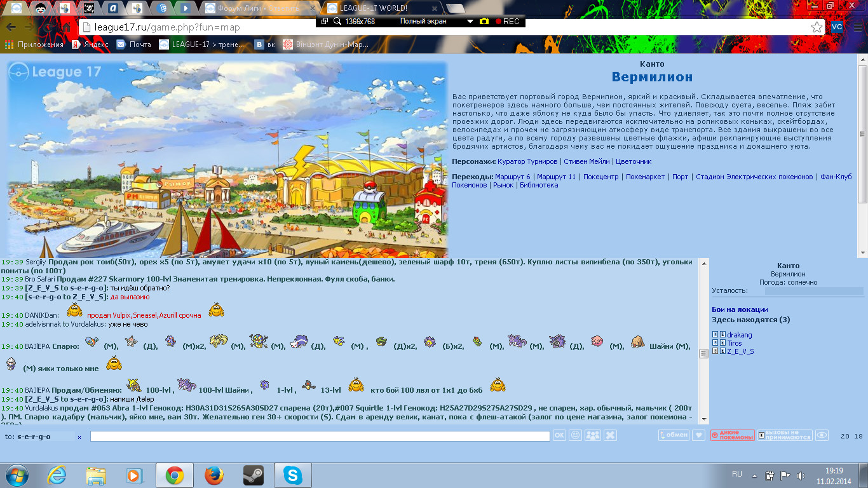Open player Tiros in location list

coord(735,343)
